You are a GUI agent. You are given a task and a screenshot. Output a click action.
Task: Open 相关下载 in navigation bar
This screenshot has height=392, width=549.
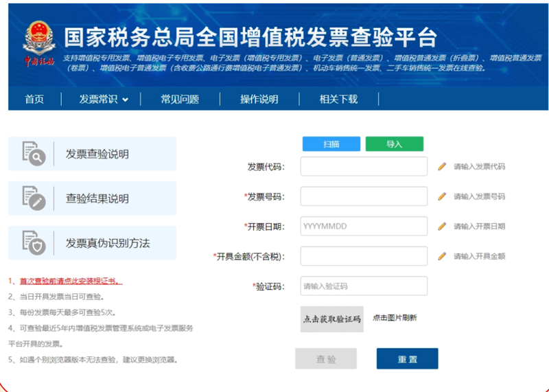pyautogui.click(x=338, y=99)
